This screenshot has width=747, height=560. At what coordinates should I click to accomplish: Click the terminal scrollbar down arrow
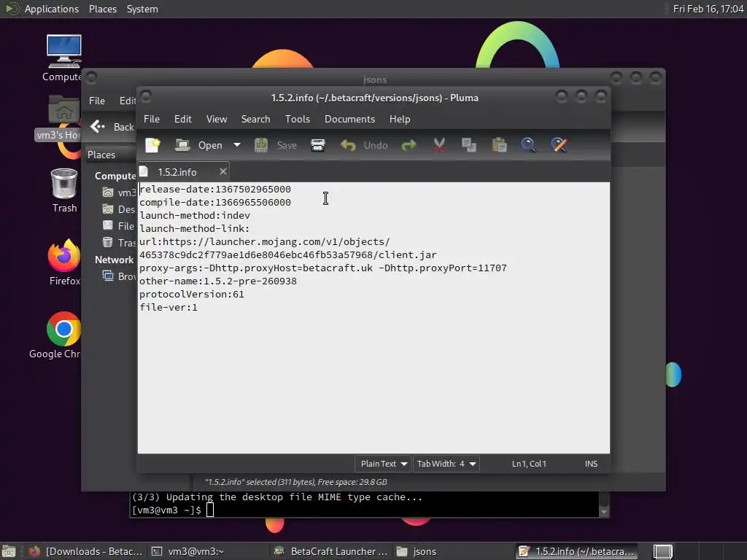tap(603, 512)
